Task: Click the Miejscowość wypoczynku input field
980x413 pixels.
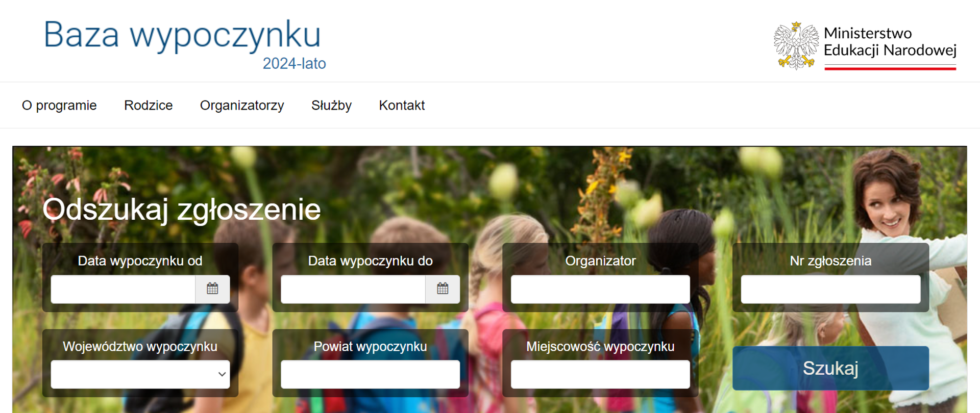Action: coord(600,374)
